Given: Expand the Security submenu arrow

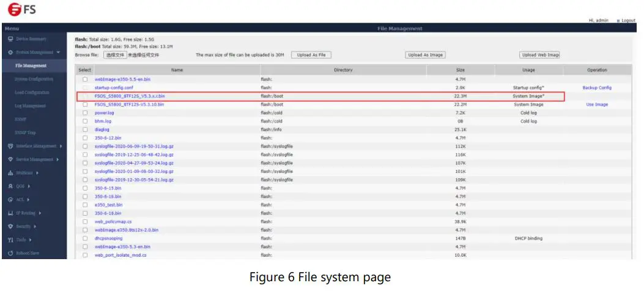Looking at the screenshot, I should pyautogui.click(x=35, y=227).
